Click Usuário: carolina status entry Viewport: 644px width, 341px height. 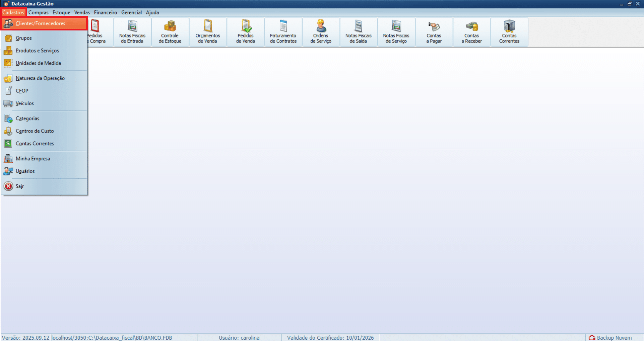(x=239, y=338)
